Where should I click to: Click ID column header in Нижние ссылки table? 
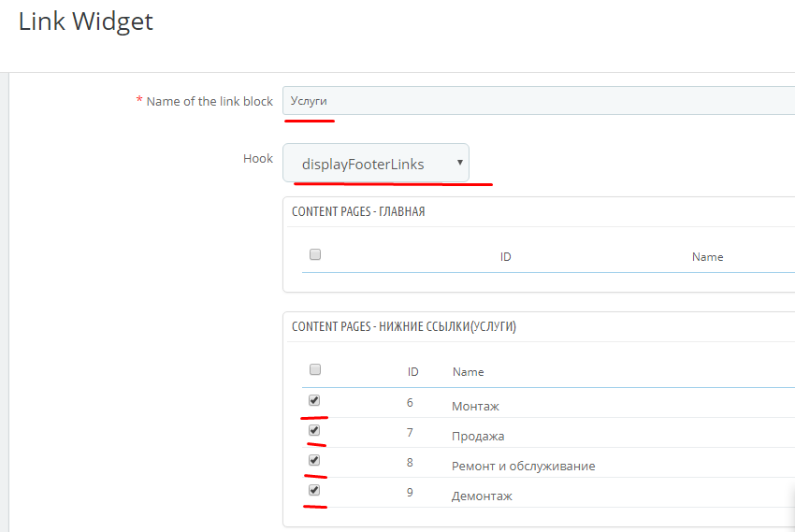tap(412, 372)
